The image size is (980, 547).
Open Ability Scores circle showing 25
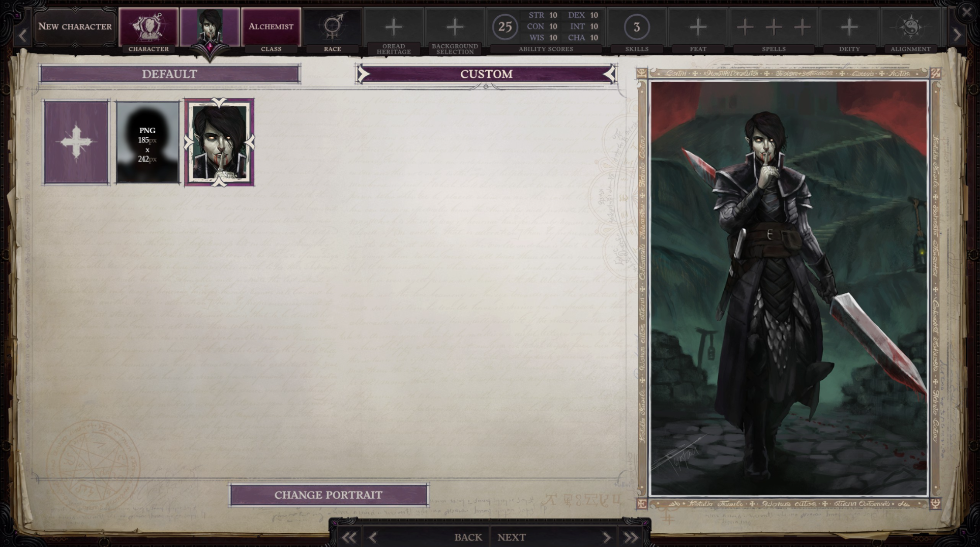pyautogui.click(x=504, y=26)
